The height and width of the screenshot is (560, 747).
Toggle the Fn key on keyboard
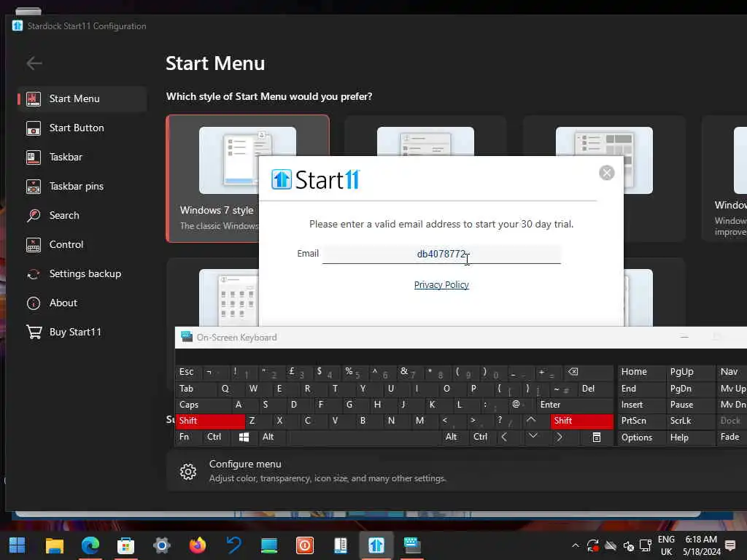[189, 437]
